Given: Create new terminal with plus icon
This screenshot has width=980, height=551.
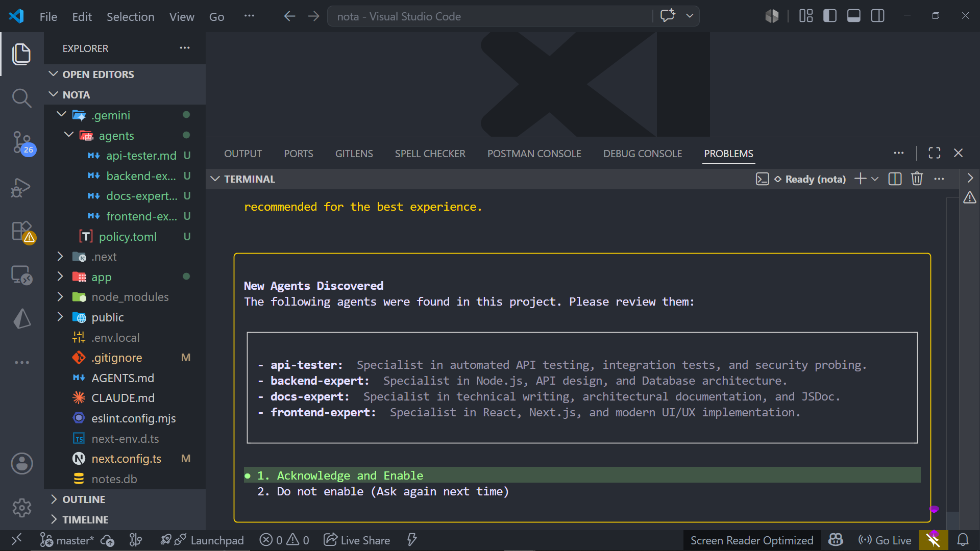Looking at the screenshot, I should click(x=861, y=179).
